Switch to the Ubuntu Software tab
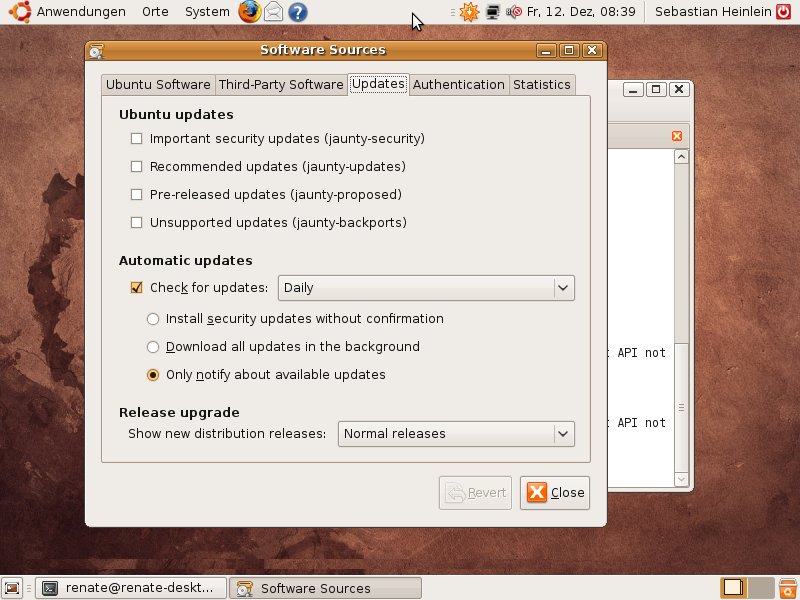800x600 pixels. click(x=158, y=85)
